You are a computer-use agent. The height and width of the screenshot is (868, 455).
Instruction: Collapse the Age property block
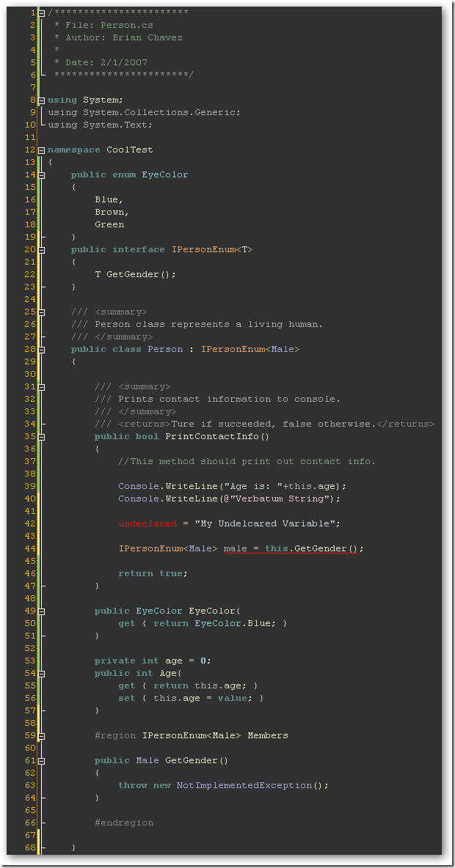42,673
